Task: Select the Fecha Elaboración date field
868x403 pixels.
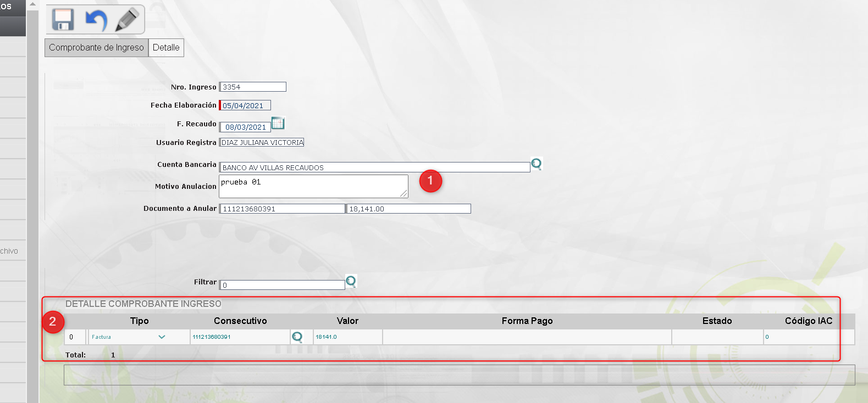Action: [245, 105]
